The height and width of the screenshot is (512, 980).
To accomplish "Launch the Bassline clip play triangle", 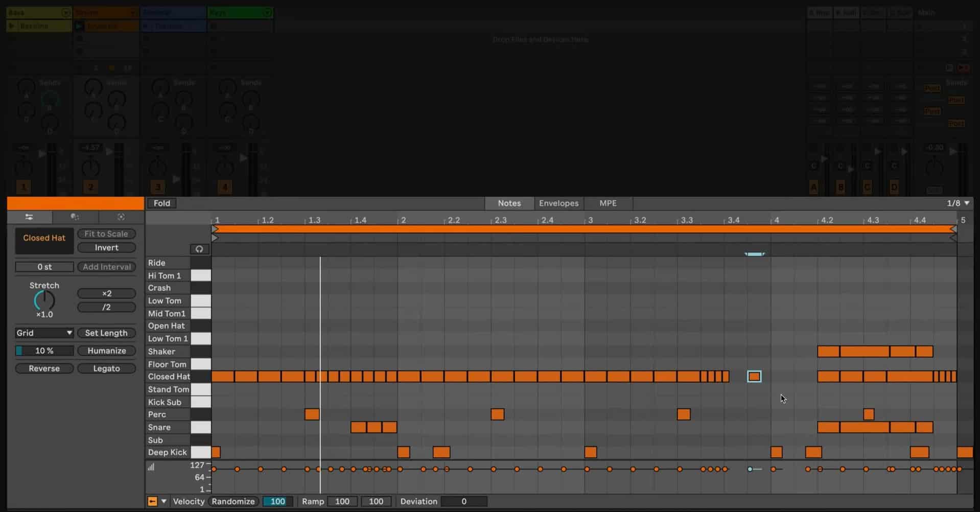I will tap(12, 26).
